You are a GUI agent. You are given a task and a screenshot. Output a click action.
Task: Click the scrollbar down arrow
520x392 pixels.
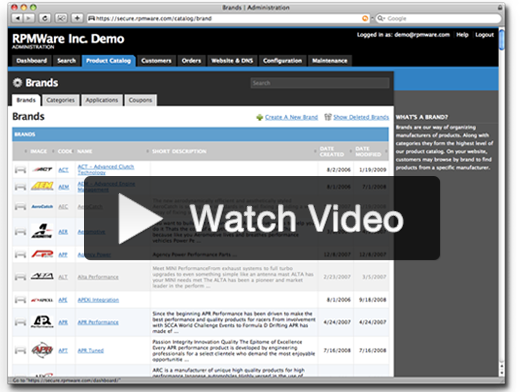pyautogui.click(x=502, y=373)
